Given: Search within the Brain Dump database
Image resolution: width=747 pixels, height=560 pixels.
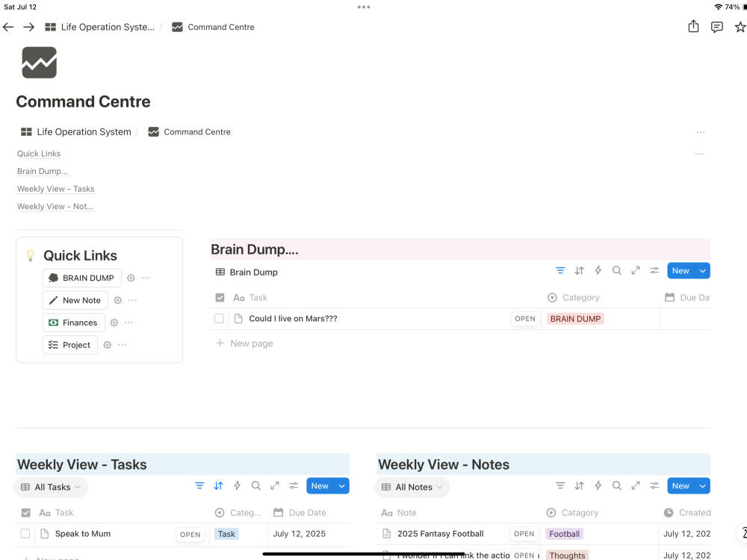Looking at the screenshot, I should coord(616,270).
